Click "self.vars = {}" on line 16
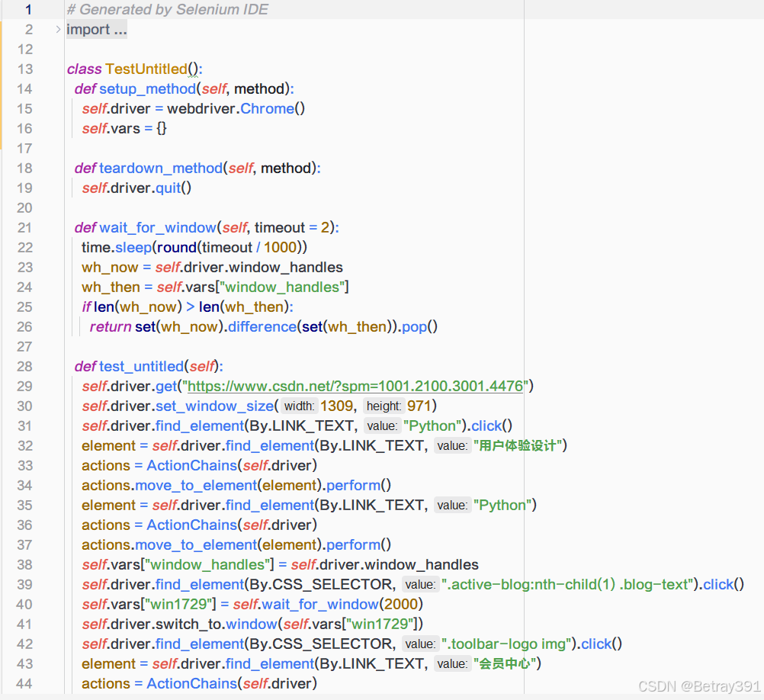Screen dimensions: 764x700 124,129
